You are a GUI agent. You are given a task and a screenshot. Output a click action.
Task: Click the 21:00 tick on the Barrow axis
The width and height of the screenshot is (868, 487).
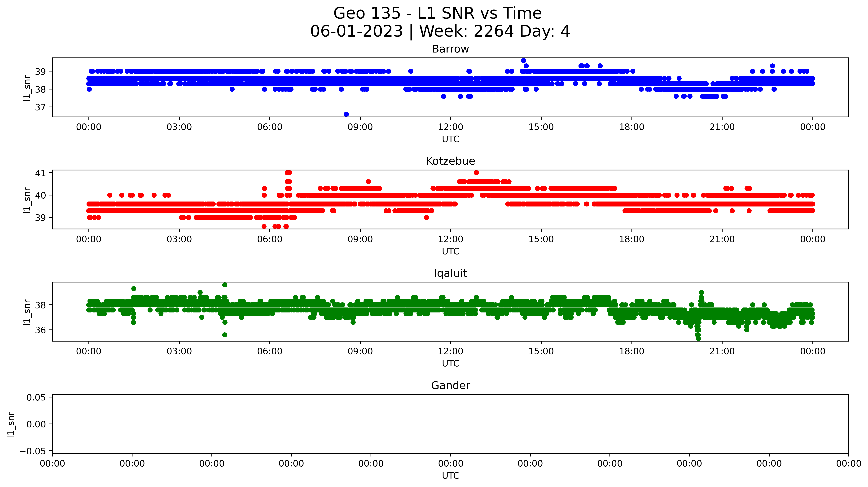[x=722, y=127]
